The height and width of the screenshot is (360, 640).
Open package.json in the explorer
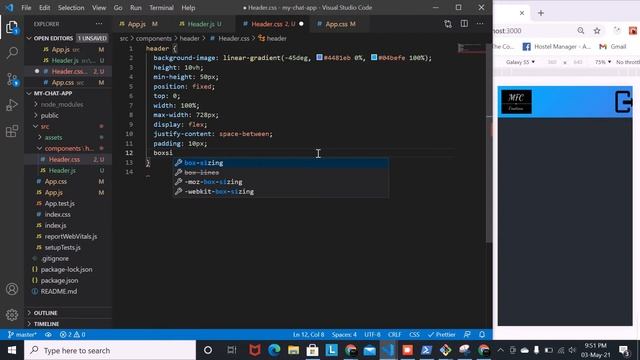(x=59, y=280)
